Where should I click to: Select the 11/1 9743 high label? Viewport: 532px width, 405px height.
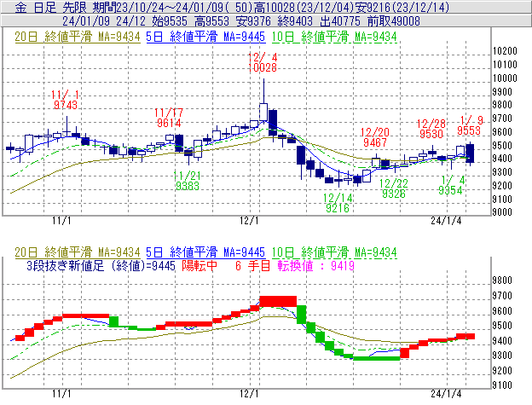coord(65,100)
